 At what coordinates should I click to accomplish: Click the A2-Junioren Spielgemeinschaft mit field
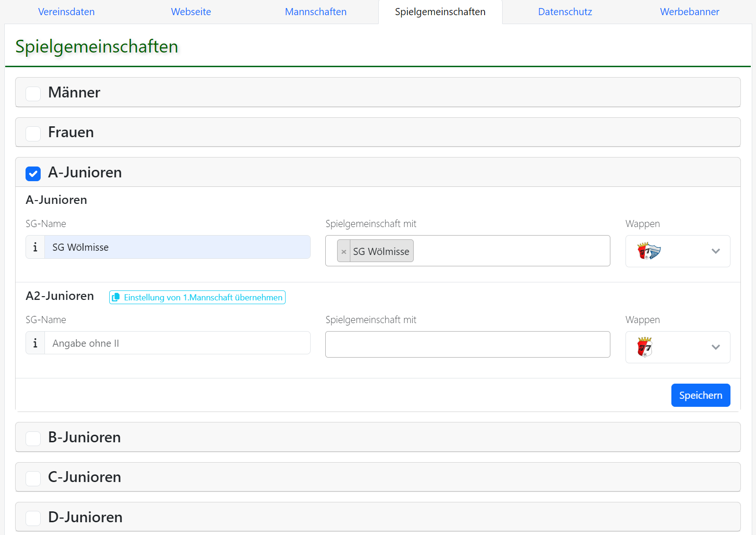click(x=467, y=344)
